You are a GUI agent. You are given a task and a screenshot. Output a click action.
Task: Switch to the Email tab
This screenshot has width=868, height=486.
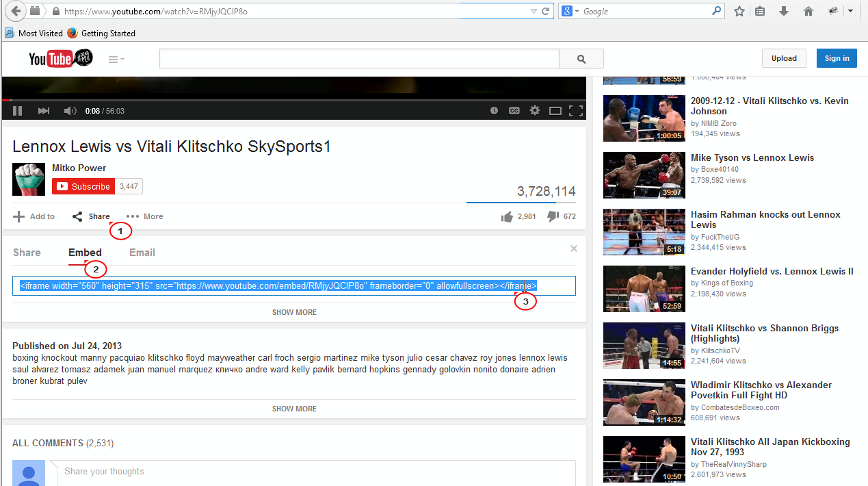click(142, 253)
